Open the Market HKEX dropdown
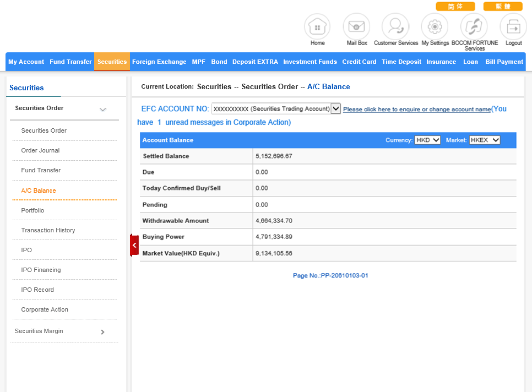Image resolution: width=532 pixels, height=392 pixels. pyautogui.click(x=485, y=140)
